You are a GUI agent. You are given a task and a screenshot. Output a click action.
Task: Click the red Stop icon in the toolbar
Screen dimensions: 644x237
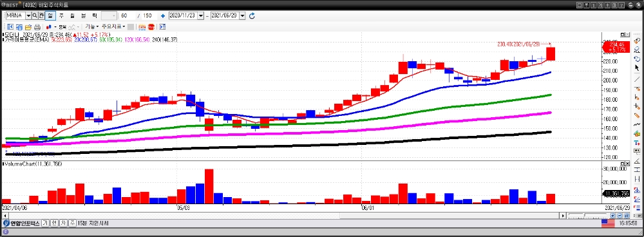(x=151, y=26)
